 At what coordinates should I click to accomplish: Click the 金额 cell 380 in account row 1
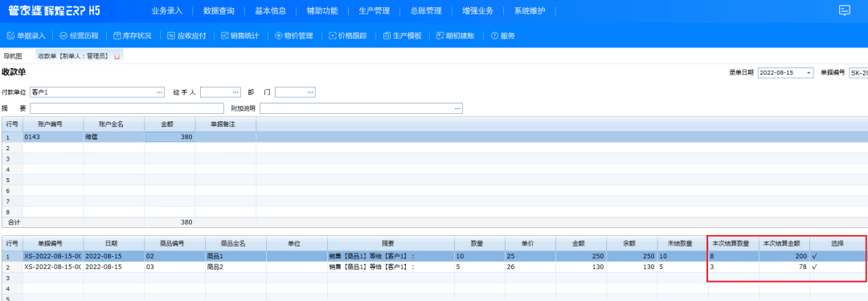(x=170, y=136)
